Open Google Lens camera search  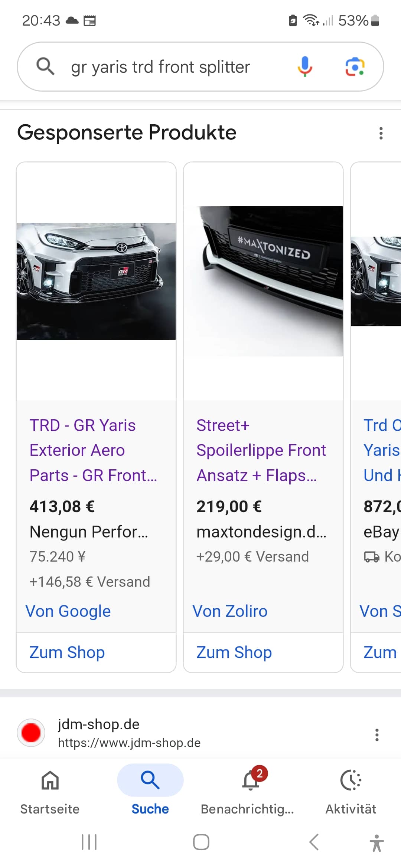355,67
